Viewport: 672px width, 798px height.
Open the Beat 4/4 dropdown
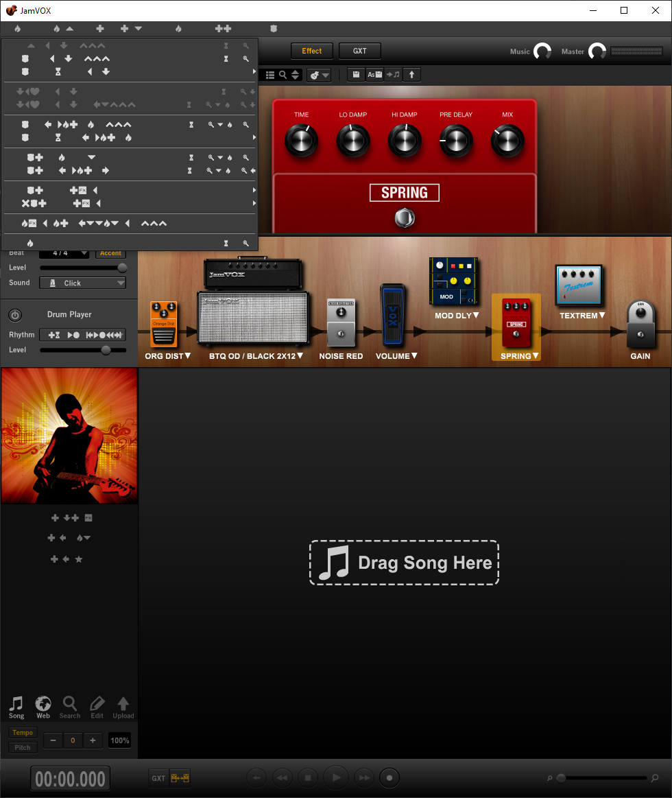(x=64, y=253)
